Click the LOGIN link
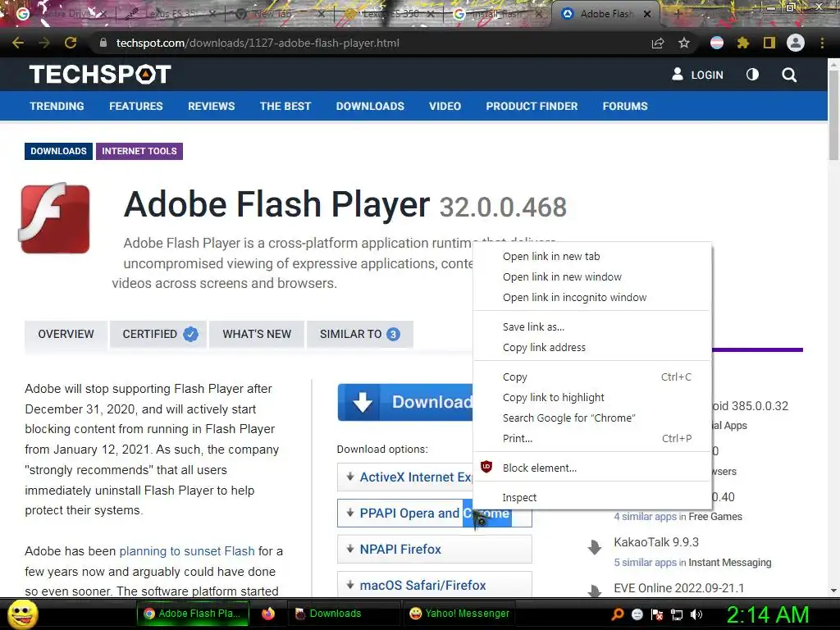 click(707, 75)
